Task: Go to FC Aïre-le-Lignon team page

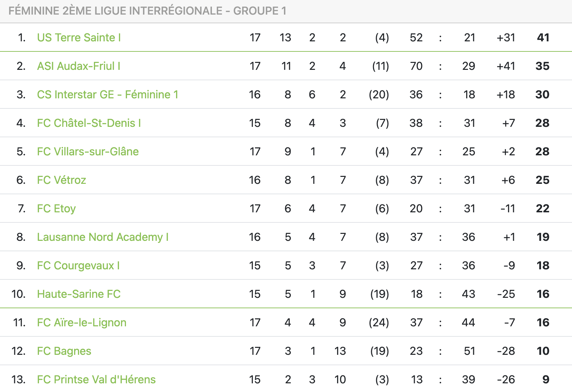Action: [x=82, y=322]
